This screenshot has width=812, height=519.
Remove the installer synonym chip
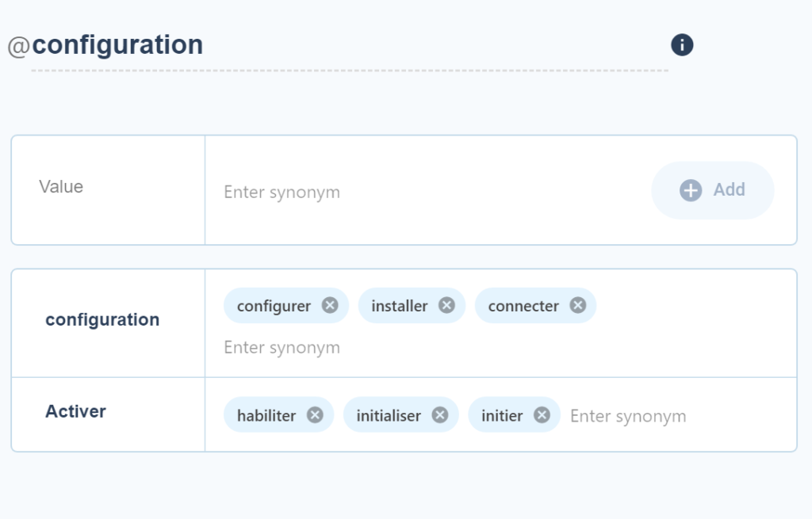[446, 305]
